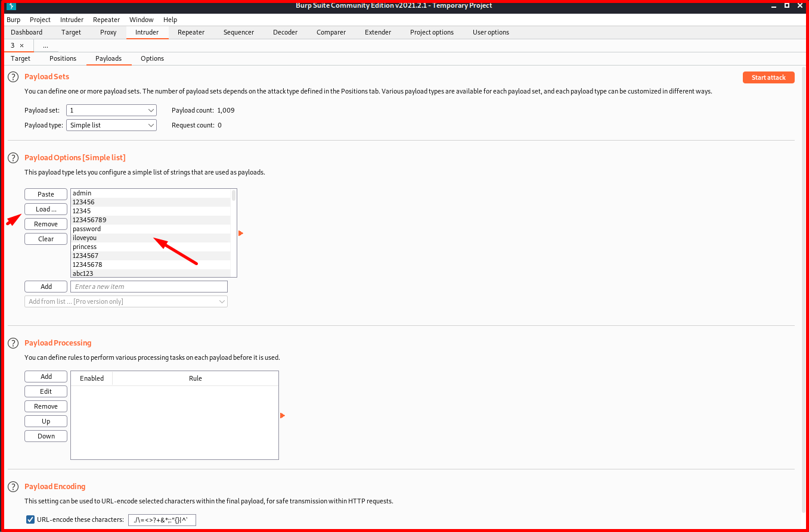Switch to the Proxy tab
Image resolution: width=809 pixels, height=532 pixels.
point(108,32)
